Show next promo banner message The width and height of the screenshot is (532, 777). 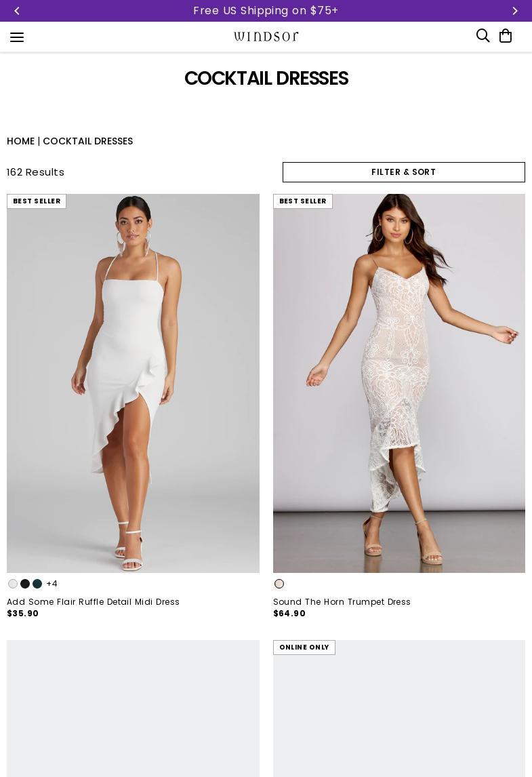click(515, 11)
